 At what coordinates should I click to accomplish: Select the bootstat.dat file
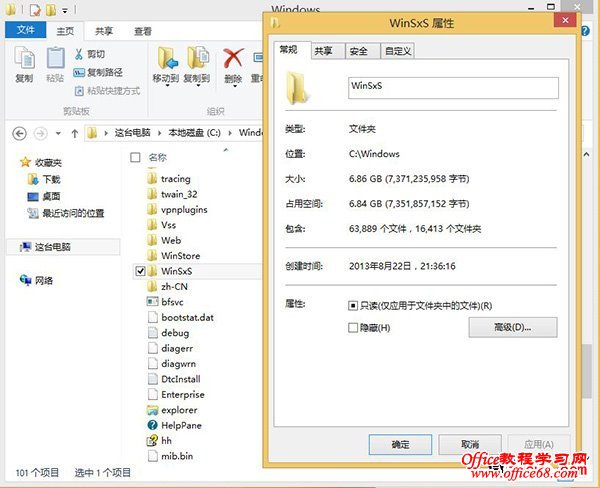point(180,317)
